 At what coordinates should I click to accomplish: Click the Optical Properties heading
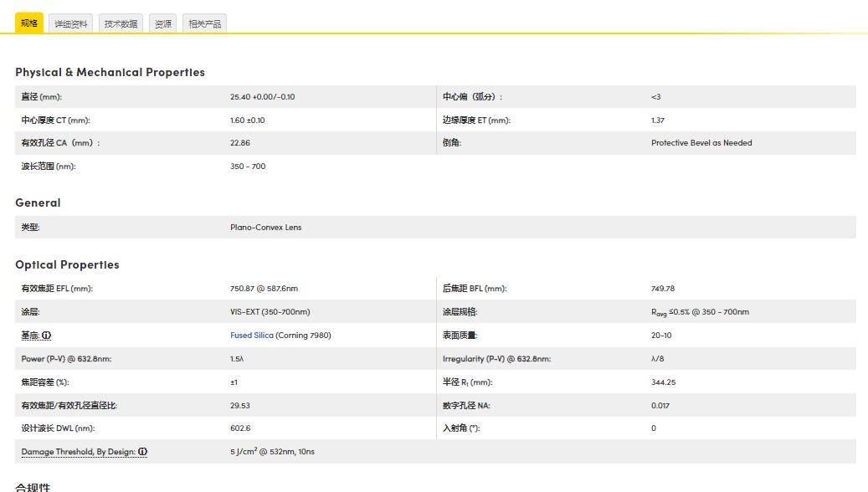67,264
